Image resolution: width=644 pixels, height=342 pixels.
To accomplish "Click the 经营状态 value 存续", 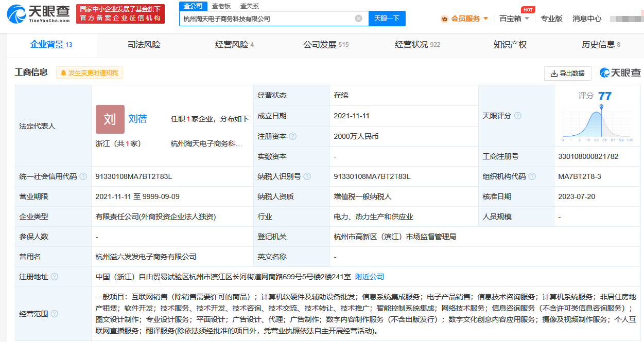I will click(341, 95).
